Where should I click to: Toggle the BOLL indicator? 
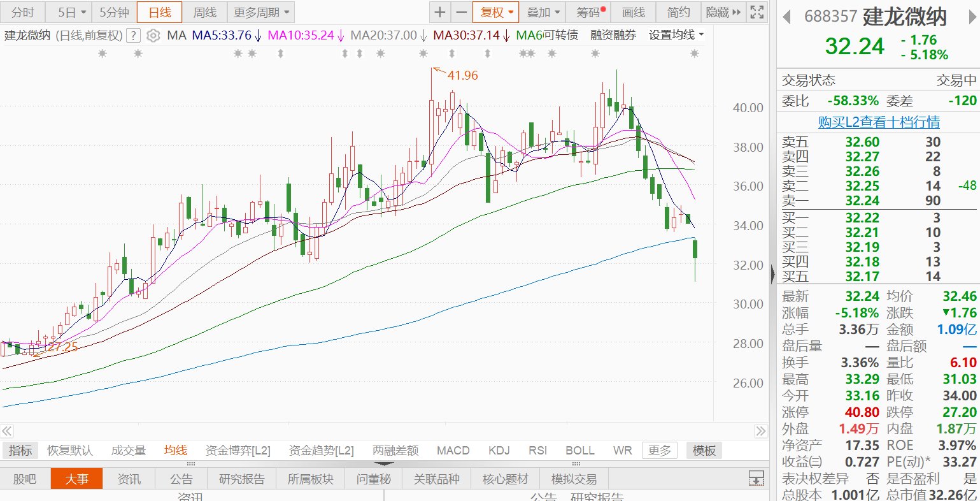pyautogui.click(x=579, y=451)
